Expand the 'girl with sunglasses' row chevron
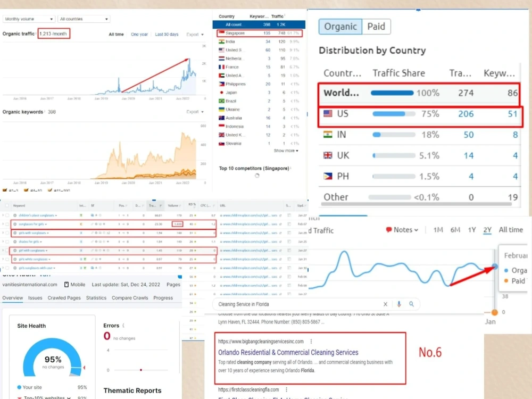The image size is (532, 399). tap(3, 251)
